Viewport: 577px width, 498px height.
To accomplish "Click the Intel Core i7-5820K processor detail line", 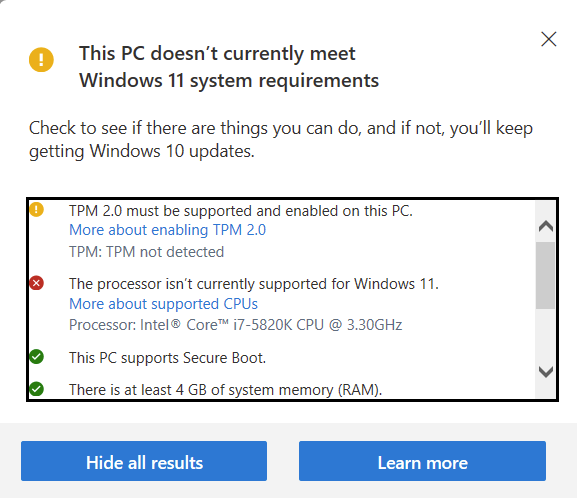I will pos(236,325).
